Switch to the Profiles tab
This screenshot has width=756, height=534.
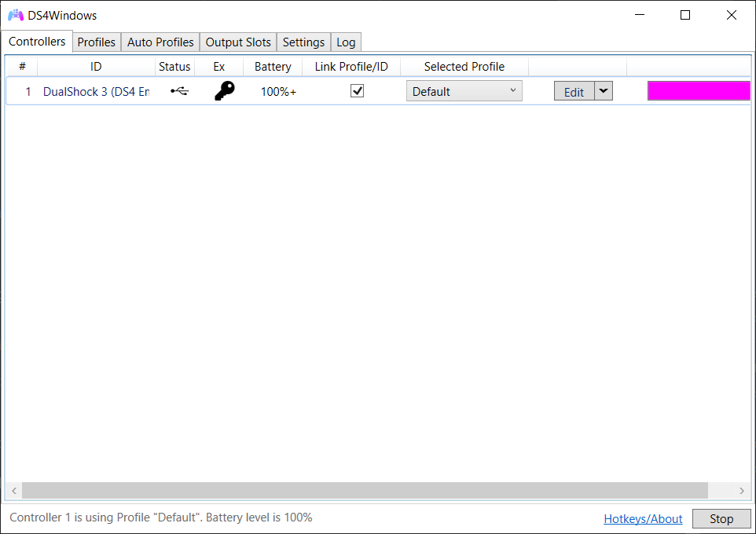tap(96, 42)
